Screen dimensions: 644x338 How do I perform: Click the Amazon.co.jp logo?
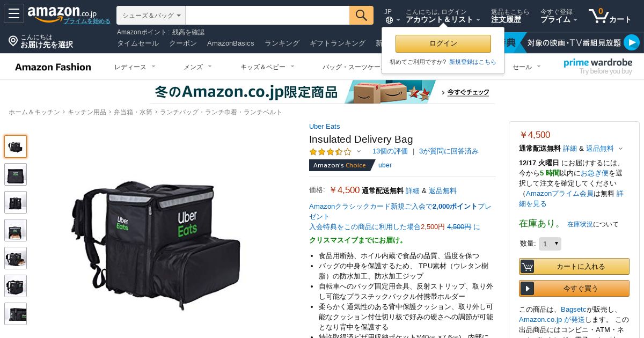click(62, 13)
